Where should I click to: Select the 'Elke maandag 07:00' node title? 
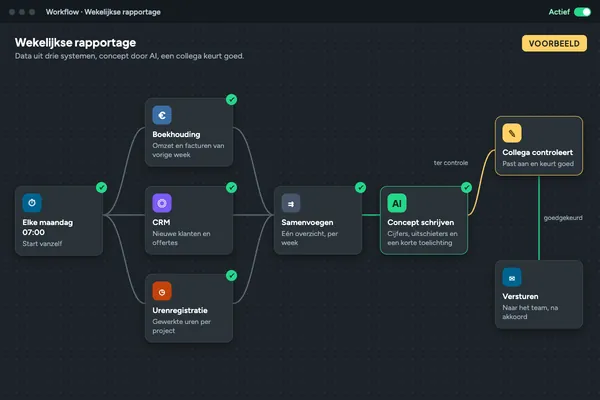pos(47,227)
